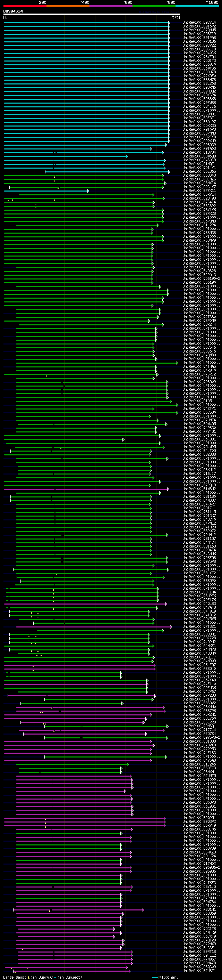Open hit UniRef100_Q9SLI8
Image resolution: width=222 pixels, height=980 pixels.
(x=199, y=49)
